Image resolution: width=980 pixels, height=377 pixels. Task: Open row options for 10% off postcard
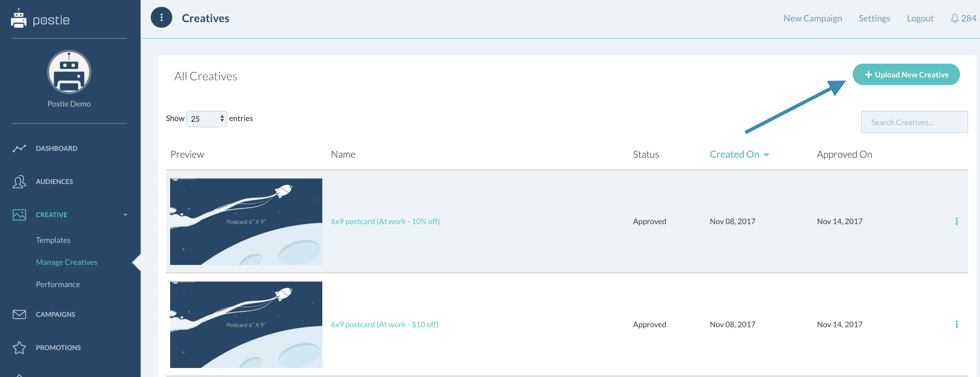click(956, 221)
